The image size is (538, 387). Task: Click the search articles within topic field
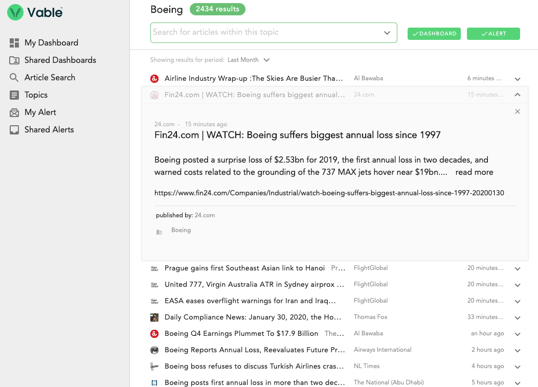pyautogui.click(x=273, y=33)
